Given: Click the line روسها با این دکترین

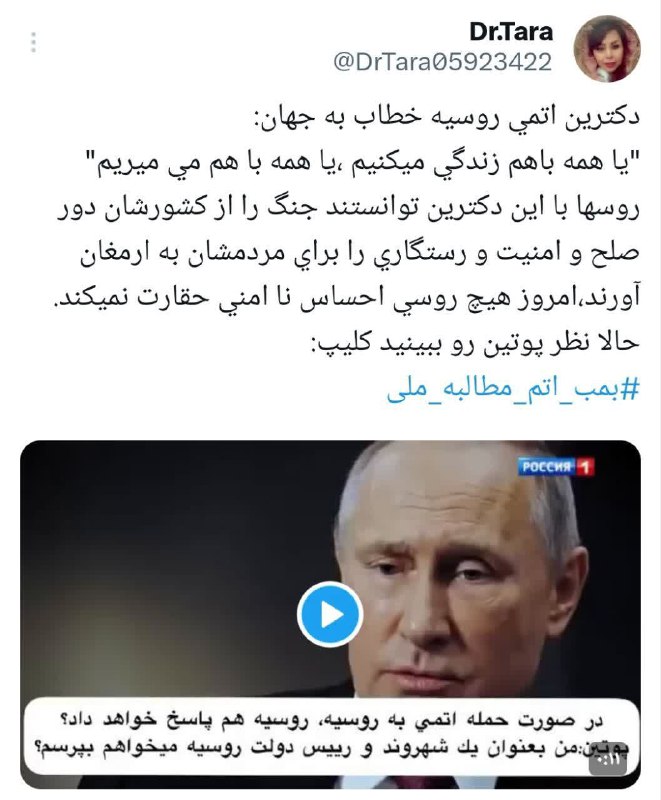Looking at the screenshot, I should [348, 209].
